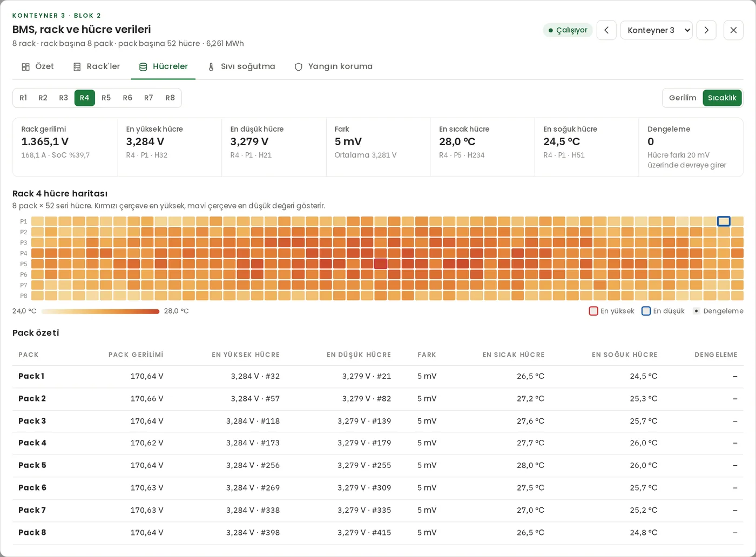Go to next container using the right chevron

coord(706,30)
